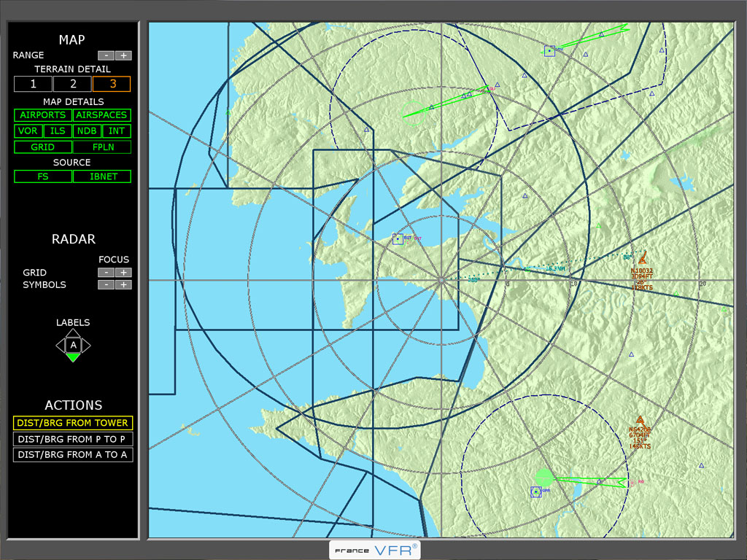Click the 16.3NM distance readout
This screenshot has height=560, width=747.
pyautogui.click(x=555, y=268)
